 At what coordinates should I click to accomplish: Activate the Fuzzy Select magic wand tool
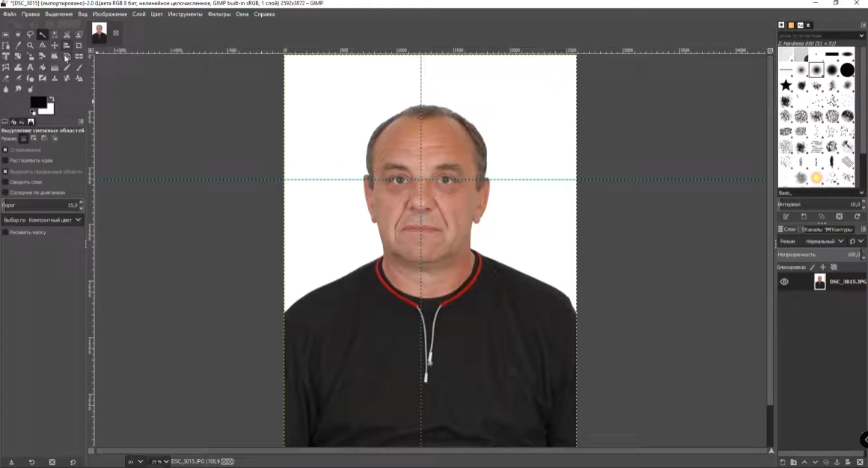[42, 34]
